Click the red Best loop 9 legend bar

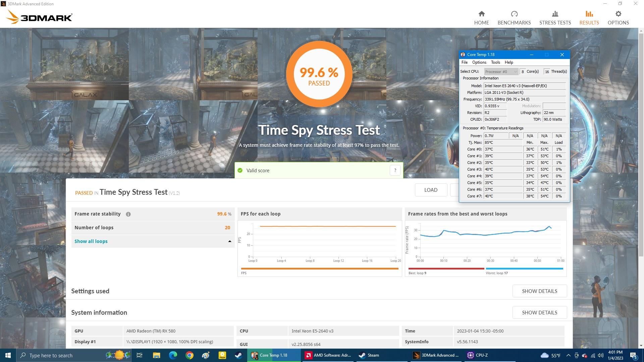point(446,268)
